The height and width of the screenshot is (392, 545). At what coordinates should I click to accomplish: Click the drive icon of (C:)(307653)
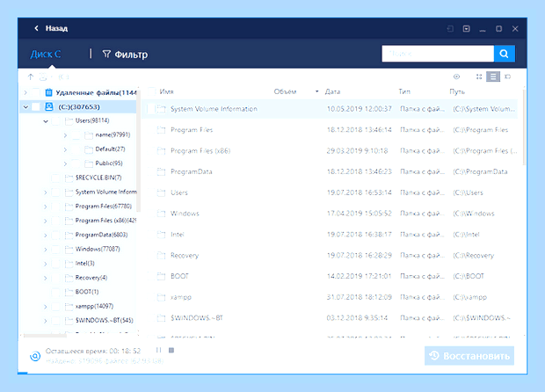click(x=49, y=106)
